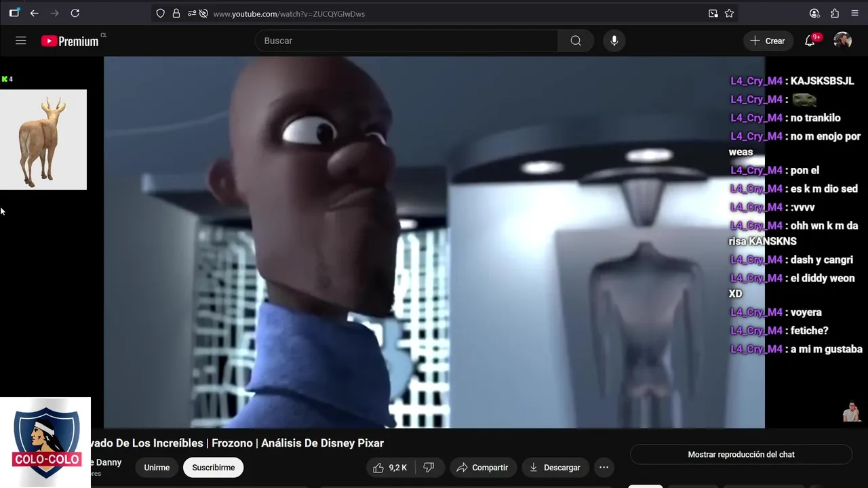Click the Suscribirme button
This screenshot has width=868, height=488.
(x=214, y=468)
